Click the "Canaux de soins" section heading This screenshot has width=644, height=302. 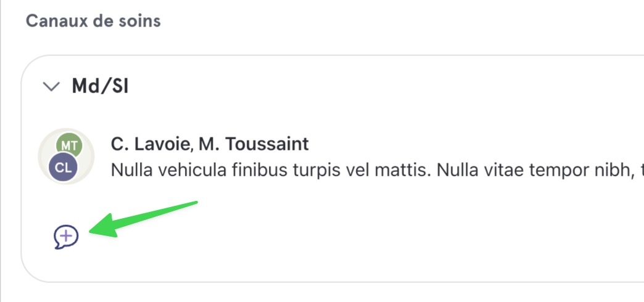(x=93, y=21)
